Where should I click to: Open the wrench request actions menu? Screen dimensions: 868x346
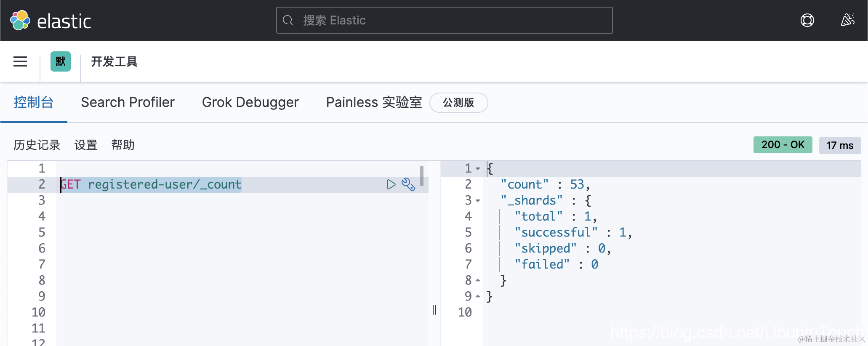408,184
